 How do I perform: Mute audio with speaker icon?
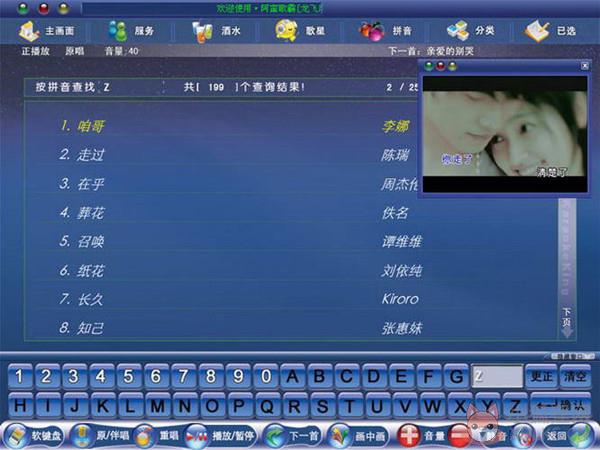[x=523, y=436]
